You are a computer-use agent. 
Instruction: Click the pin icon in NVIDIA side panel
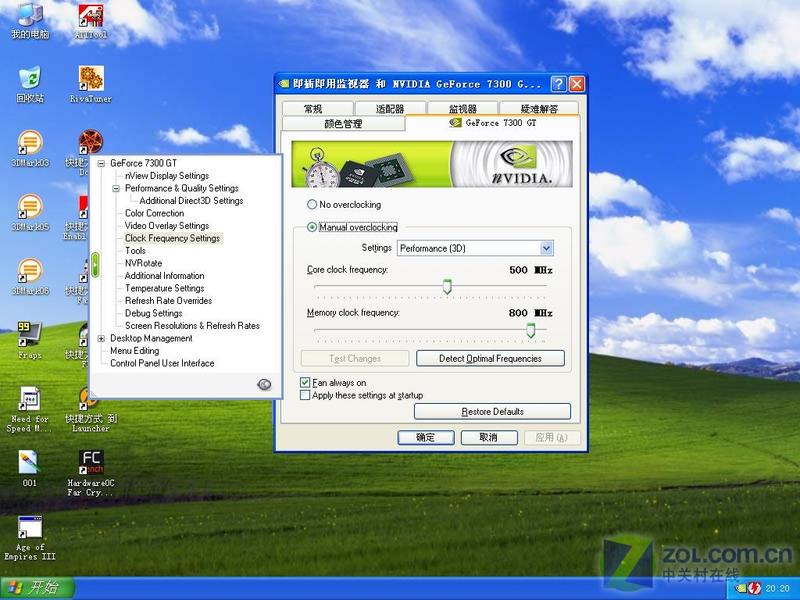[264, 385]
